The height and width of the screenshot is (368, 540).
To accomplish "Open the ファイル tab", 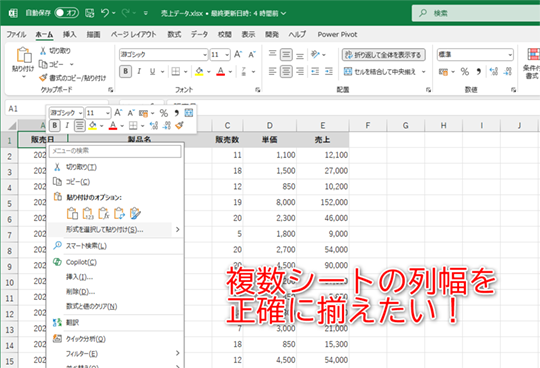I will coord(16,34).
